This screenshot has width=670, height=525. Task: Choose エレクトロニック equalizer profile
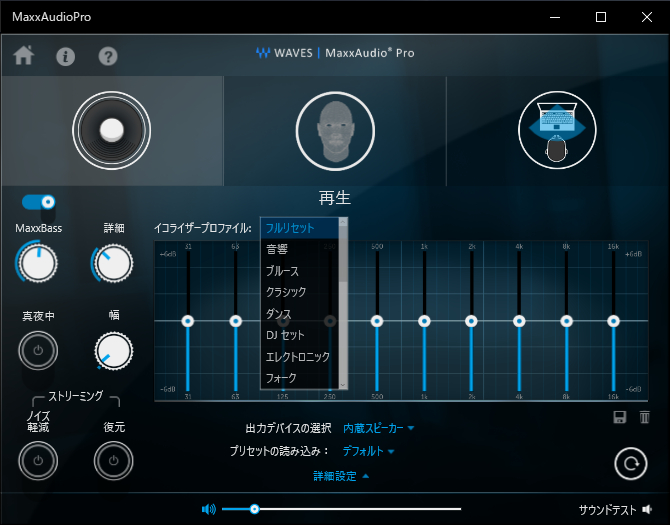[x=300, y=356]
